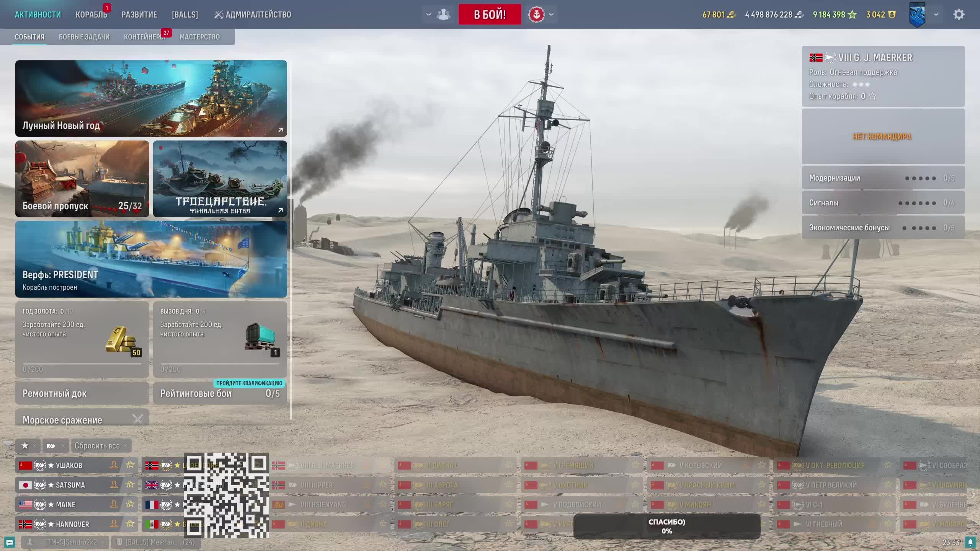Switch to Боевые задачи tab

(x=84, y=37)
